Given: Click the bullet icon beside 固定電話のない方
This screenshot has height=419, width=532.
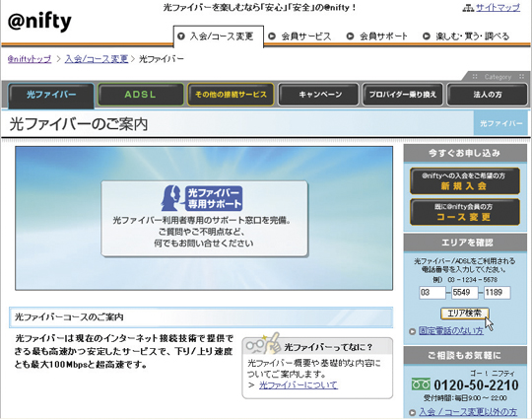Looking at the screenshot, I should (x=412, y=331).
